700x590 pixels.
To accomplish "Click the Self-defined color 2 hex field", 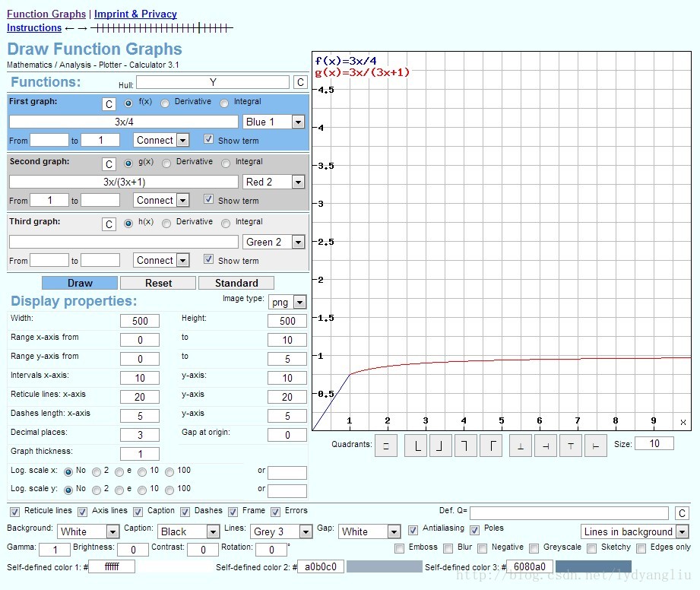I will [321, 566].
